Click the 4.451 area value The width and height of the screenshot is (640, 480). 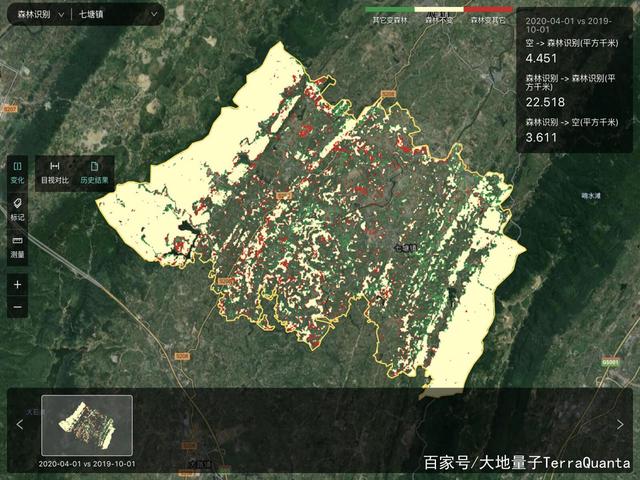coord(541,58)
